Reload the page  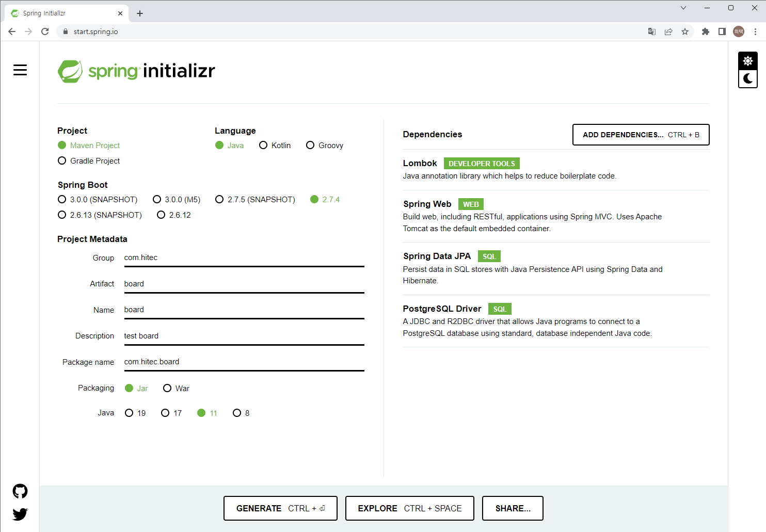point(45,31)
